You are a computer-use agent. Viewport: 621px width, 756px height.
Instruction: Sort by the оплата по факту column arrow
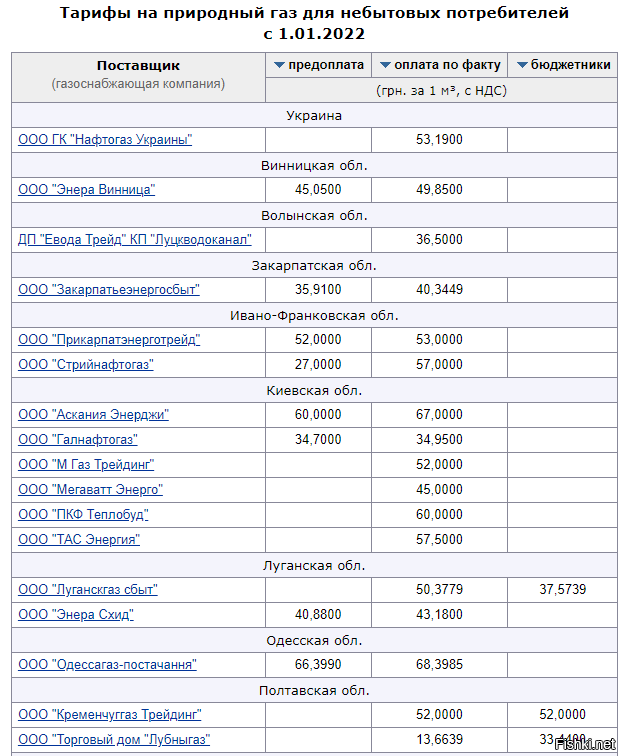click(x=385, y=65)
